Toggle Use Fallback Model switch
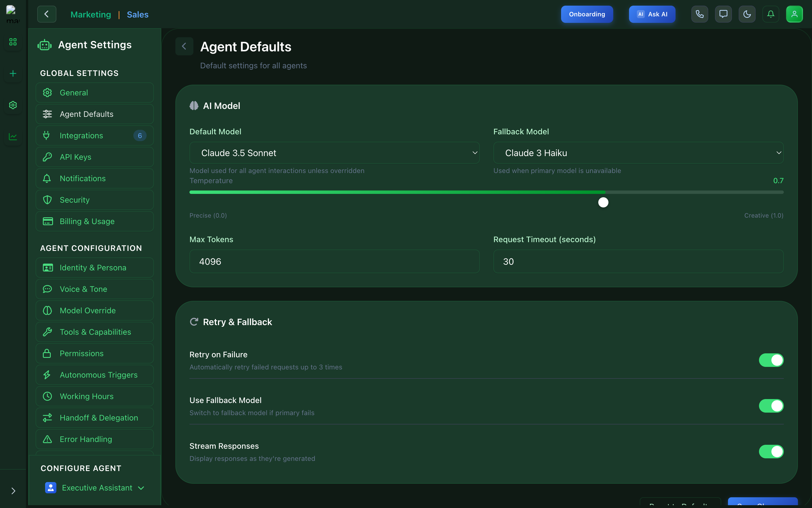The image size is (812, 508). point(771,406)
